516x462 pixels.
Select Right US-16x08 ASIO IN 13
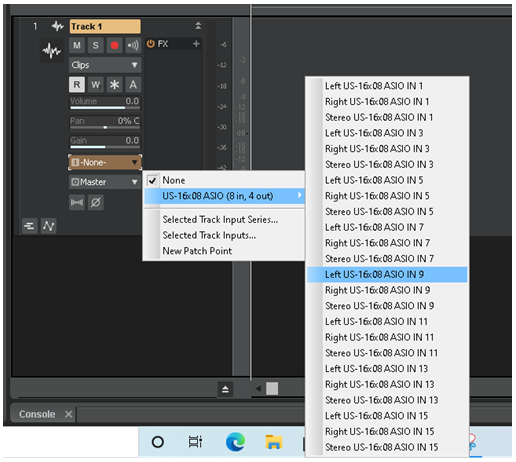[387, 384]
